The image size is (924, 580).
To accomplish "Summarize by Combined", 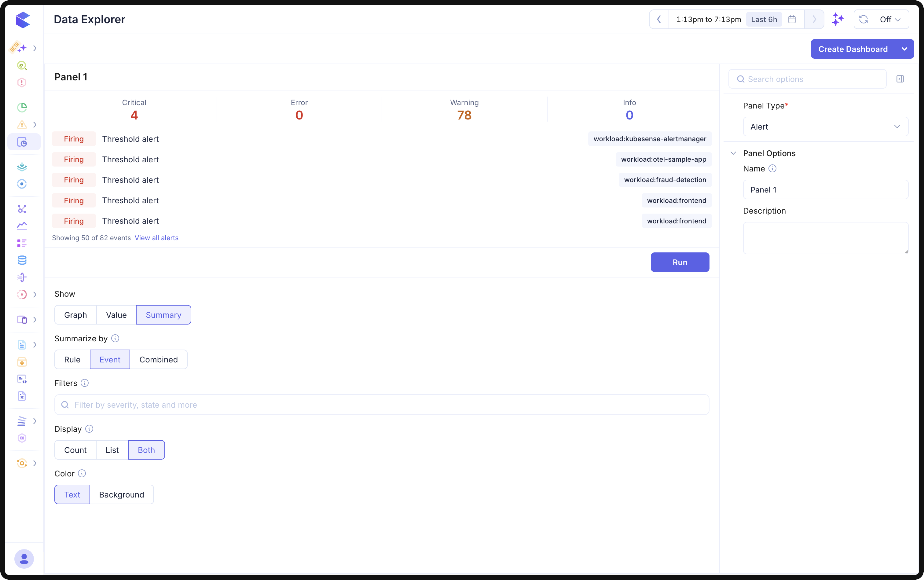I will click(x=158, y=359).
